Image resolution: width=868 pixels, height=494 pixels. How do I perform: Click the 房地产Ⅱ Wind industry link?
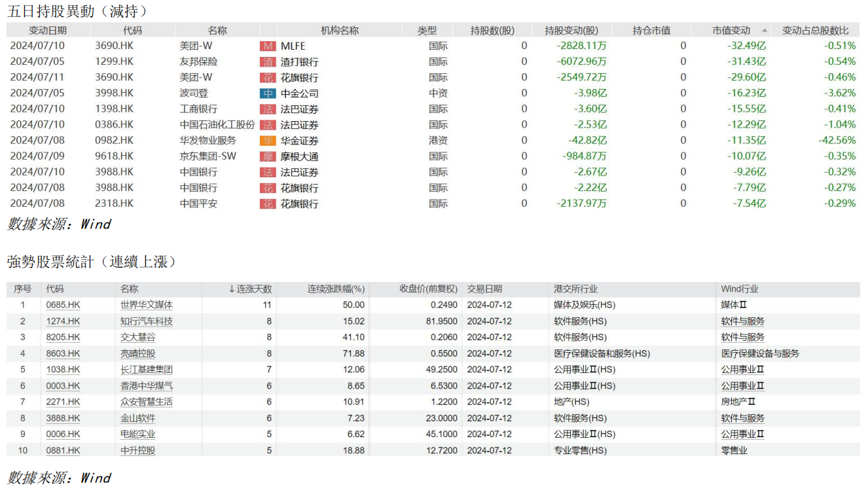pyautogui.click(x=738, y=402)
